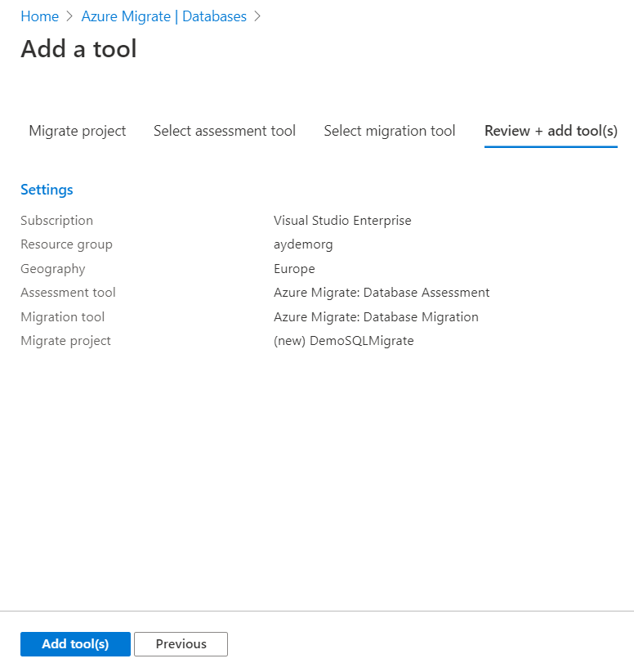Select the Review + add tool(s) tab
Screen dimensions: 634x672
pos(551,131)
